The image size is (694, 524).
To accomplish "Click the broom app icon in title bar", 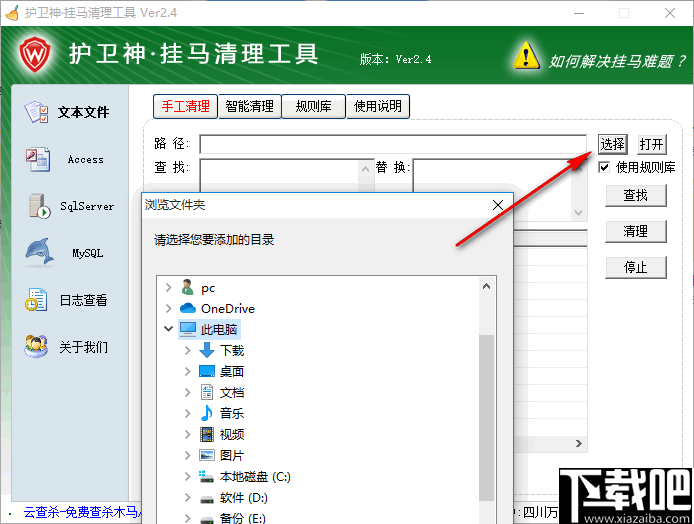I will [12, 12].
